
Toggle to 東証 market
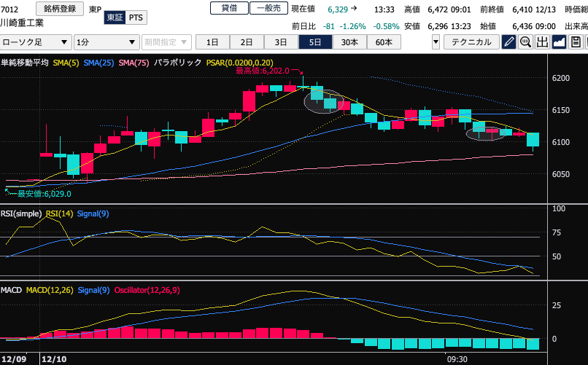pos(115,17)
